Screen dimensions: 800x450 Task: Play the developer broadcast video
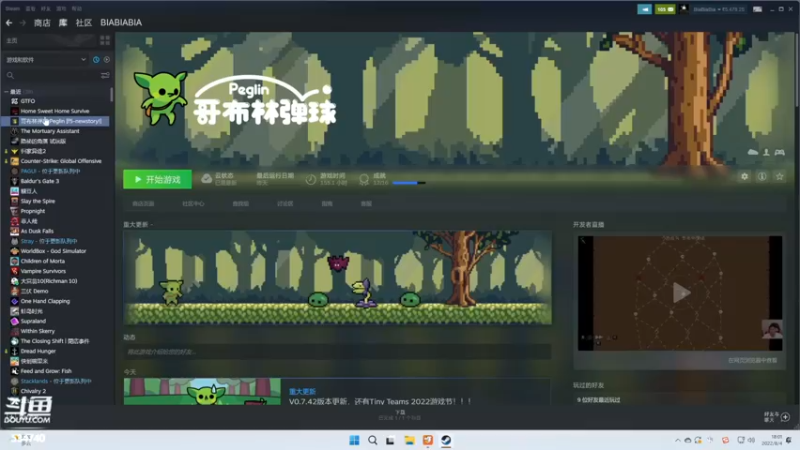(681, 293)
